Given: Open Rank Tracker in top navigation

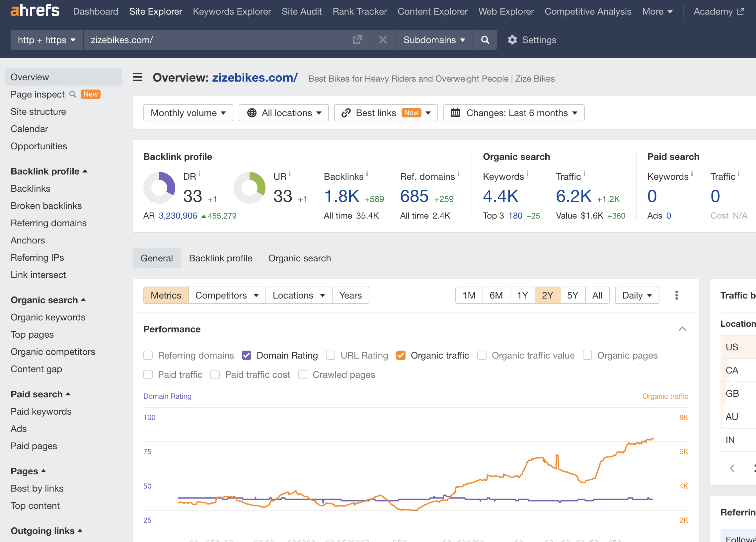Looking at the screenshot, I should pos(360,11).
